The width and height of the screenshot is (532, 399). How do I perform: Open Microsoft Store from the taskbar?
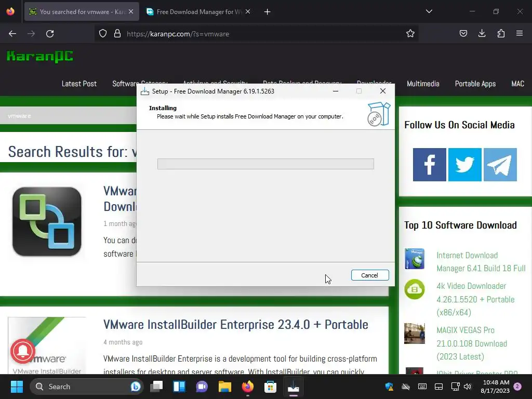(x=270, y=387)
